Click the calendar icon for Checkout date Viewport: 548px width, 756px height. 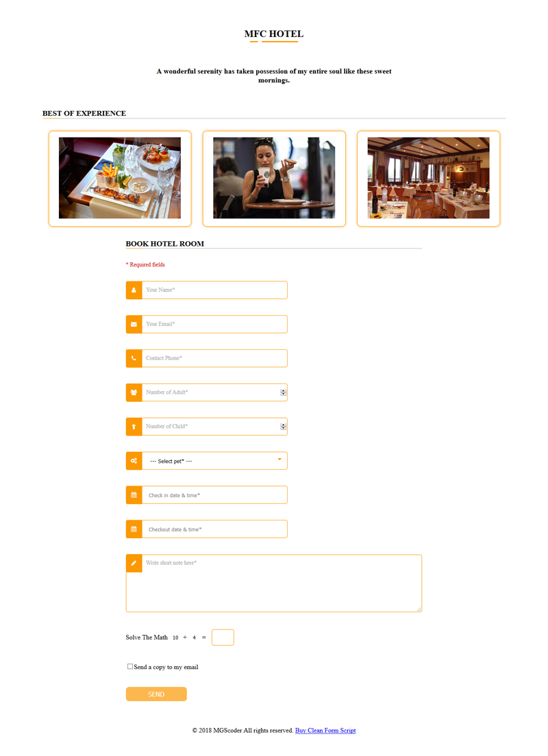134,529
